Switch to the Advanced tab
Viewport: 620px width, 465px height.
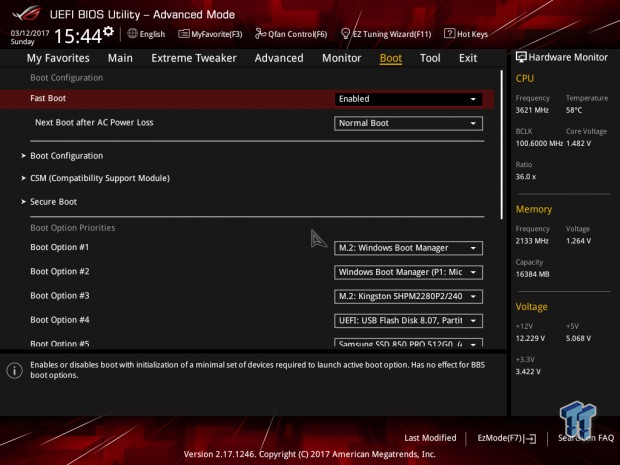point(279,58)
